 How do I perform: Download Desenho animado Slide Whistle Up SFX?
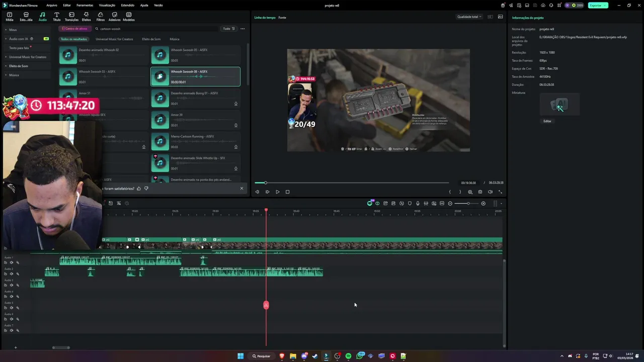pyautogui.click(x=235, y=168)
